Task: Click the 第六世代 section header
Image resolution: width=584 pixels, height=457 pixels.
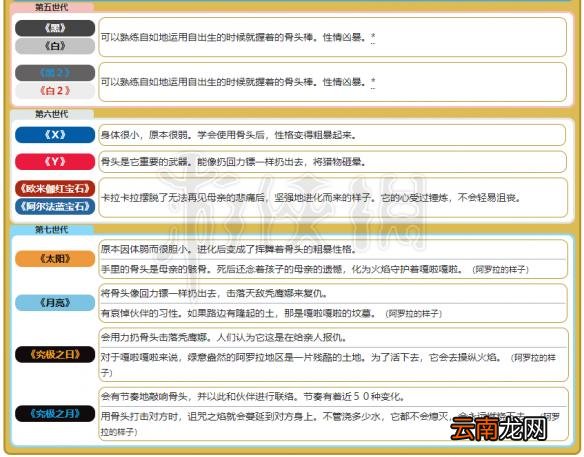Action: (x=51, y=114)
